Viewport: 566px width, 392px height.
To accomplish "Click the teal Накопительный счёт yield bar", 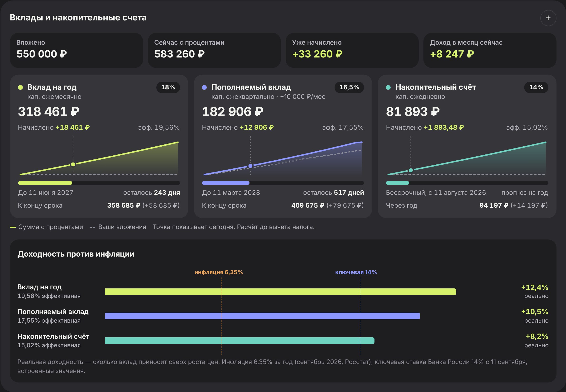I will point(240,341).
